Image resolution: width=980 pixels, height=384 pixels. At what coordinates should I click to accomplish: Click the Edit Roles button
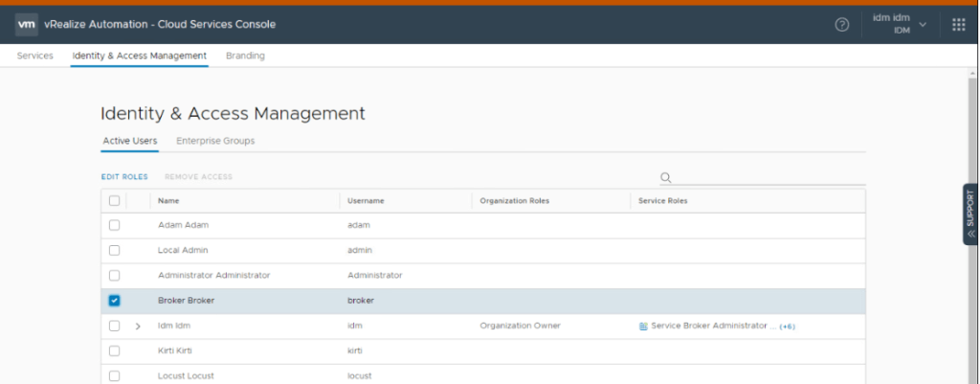coord(124,177)
